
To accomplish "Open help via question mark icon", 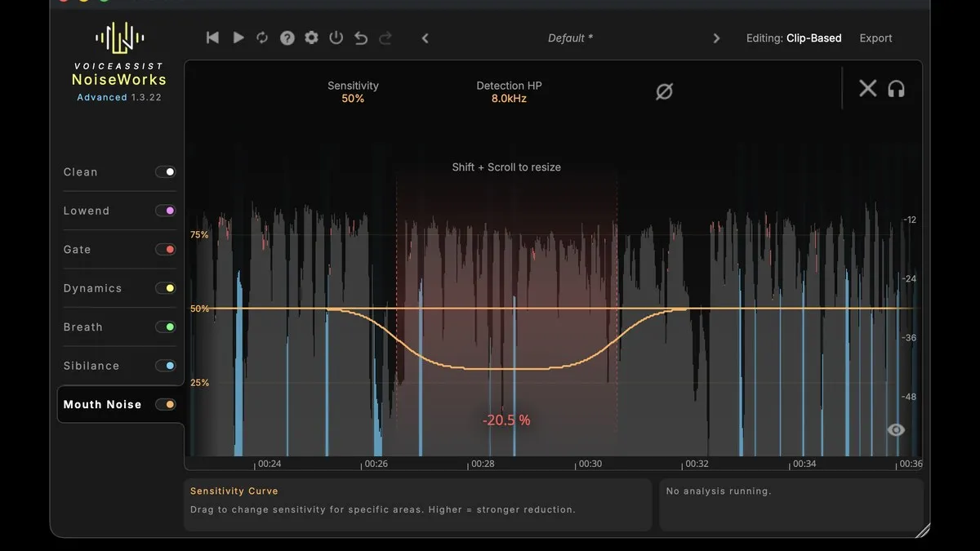I will 287,38.
